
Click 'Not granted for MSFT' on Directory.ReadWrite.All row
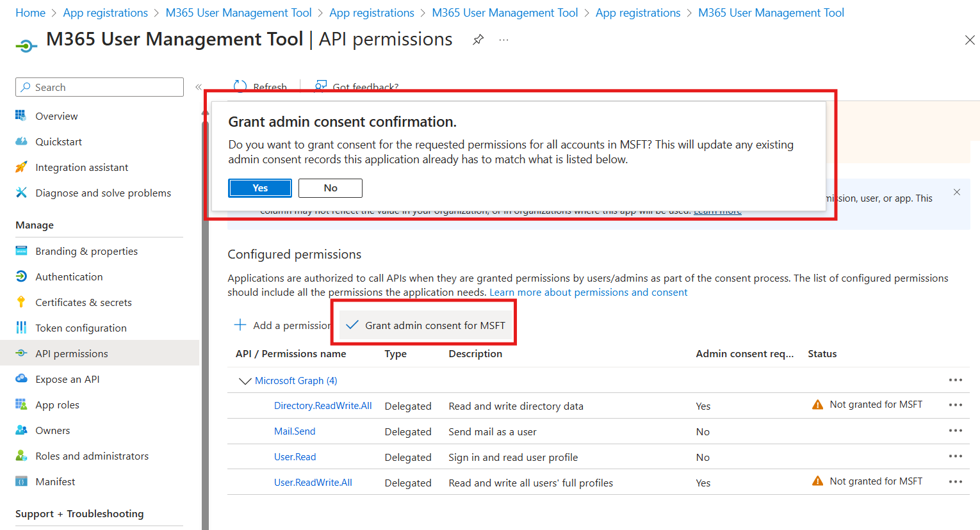point(876,405)
